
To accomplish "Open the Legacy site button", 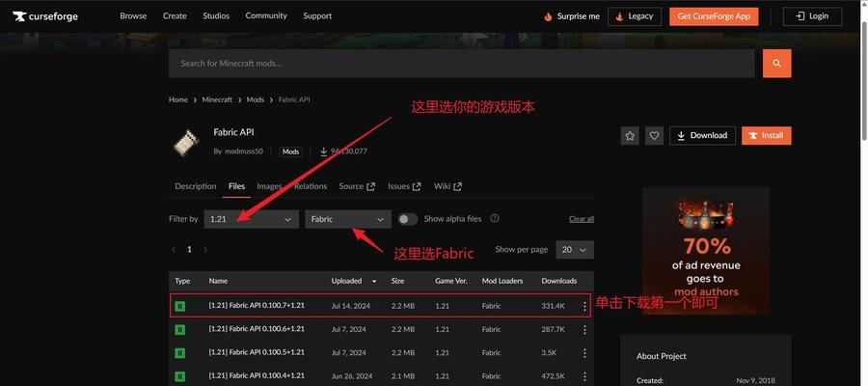I will coord(635,16).
